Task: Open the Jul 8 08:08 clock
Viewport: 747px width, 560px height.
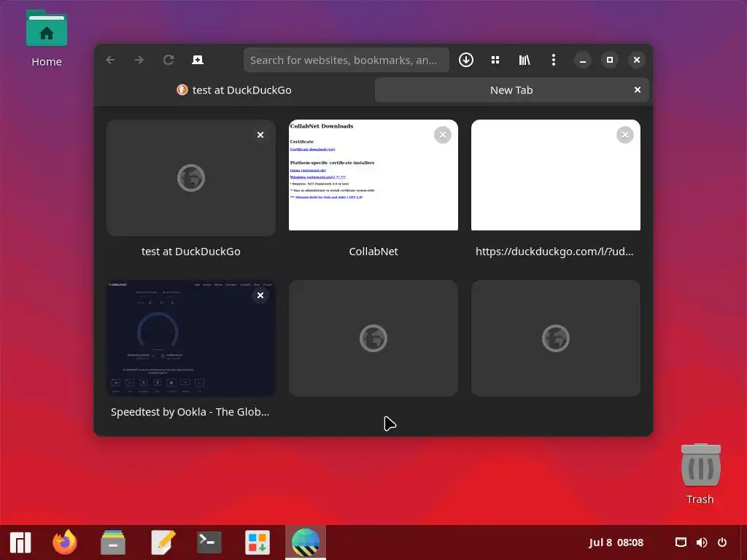Action: 616,542
